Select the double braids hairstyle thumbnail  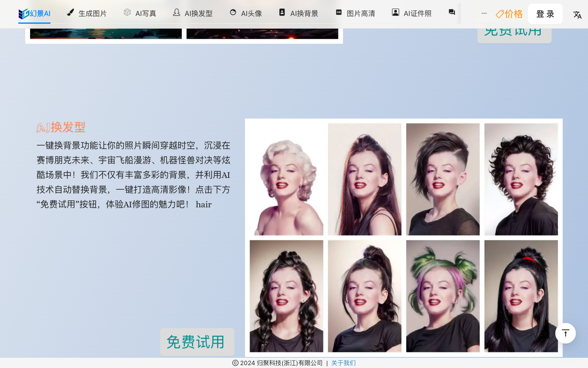[286, 296]
